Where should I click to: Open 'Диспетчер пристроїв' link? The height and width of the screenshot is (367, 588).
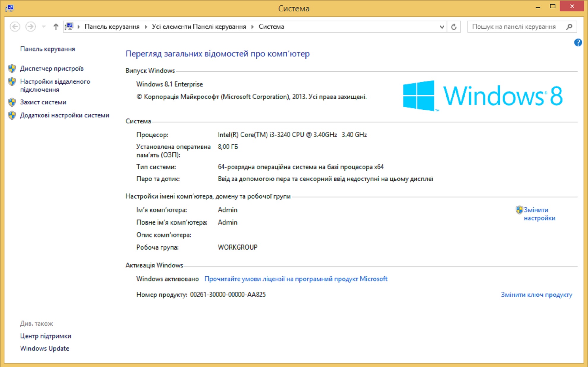click(x=52, y=69)
